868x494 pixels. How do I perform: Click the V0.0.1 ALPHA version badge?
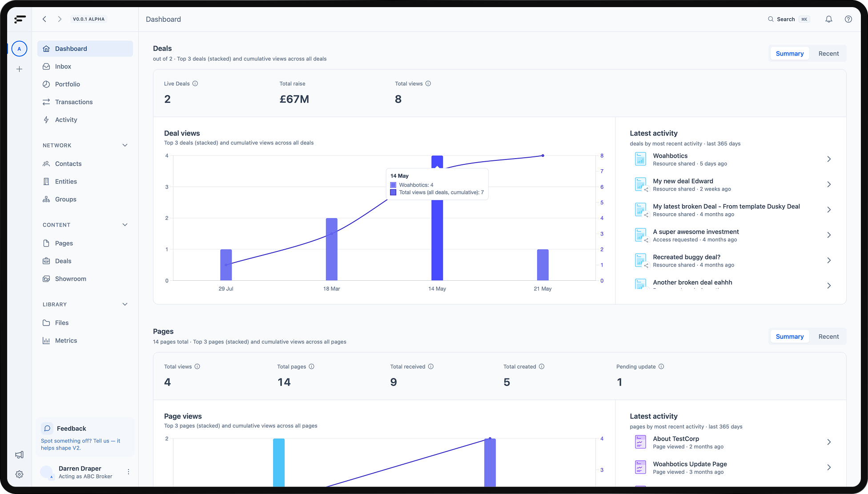tap(89, 19)
